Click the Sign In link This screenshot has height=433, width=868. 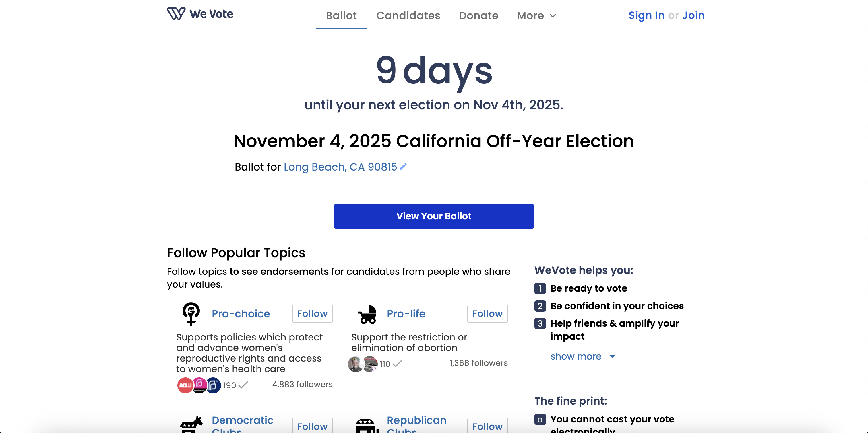pos(646,15)
